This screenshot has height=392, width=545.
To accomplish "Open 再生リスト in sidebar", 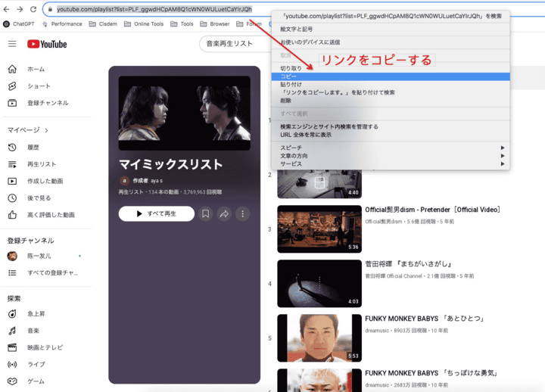I will (x=32, y=164).
